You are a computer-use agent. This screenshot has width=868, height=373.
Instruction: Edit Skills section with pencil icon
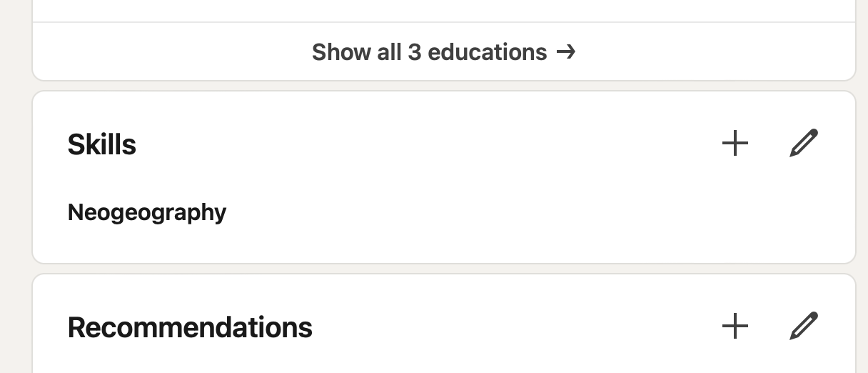(804, 144)
